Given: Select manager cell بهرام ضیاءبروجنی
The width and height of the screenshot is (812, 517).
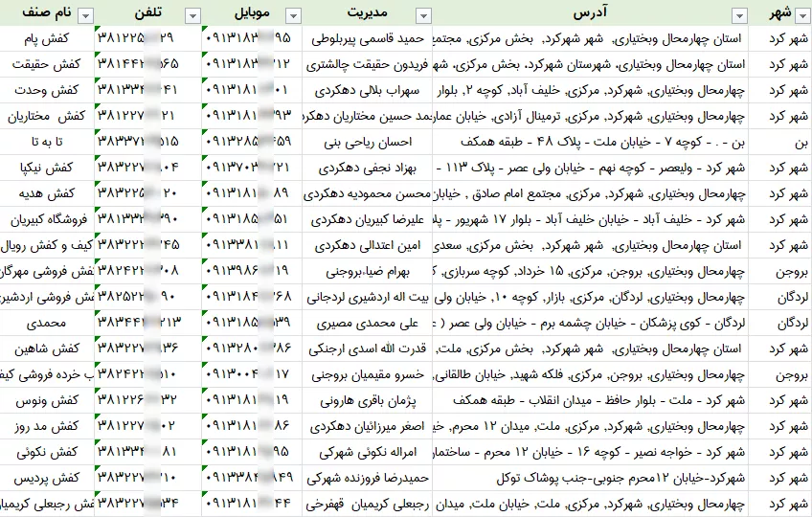Looking at the screenshot, I should click(367, 272).
